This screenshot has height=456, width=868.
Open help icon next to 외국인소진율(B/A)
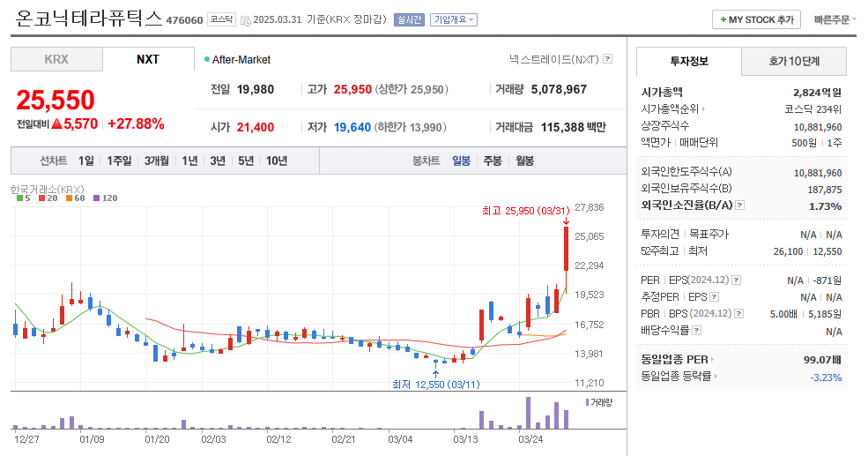click(x=739, y=205)
